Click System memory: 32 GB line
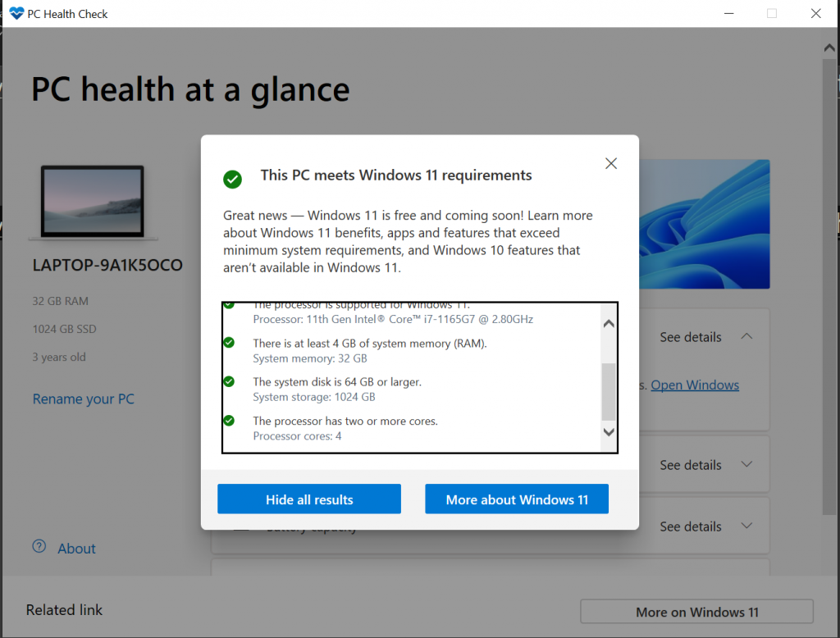 pos(309,358)
